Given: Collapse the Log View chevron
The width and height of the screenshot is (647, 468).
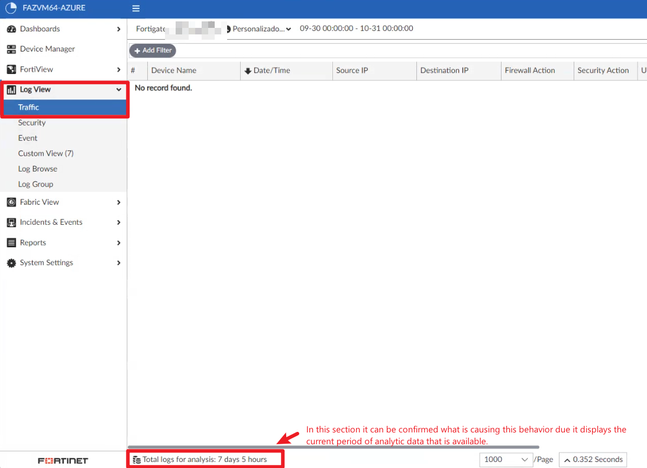Looking at the screenshot, I should (x=119, y=90).
